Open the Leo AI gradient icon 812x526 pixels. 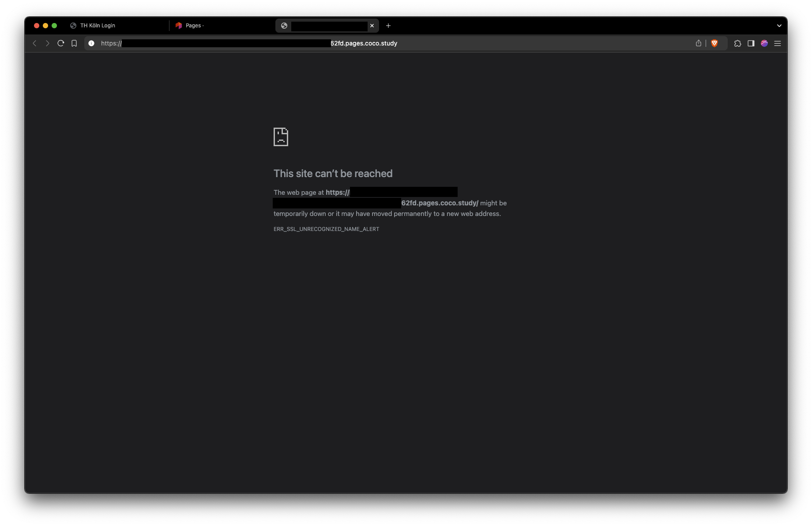764,43
